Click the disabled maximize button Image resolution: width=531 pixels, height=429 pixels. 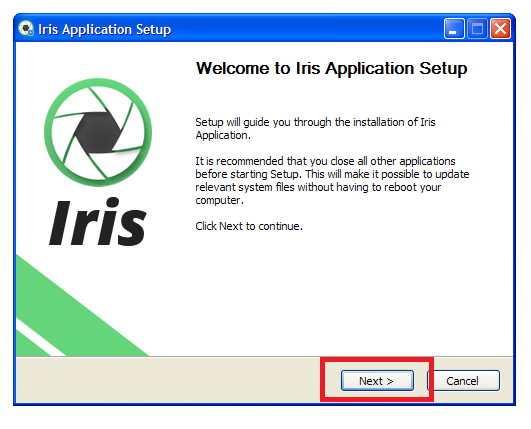(477, 28)
